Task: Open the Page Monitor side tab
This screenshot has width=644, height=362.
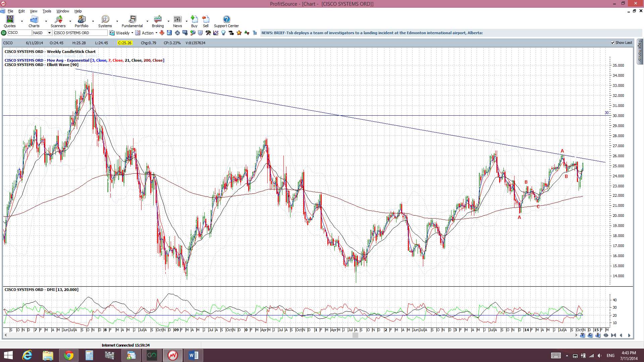Action: coord(640,51)
